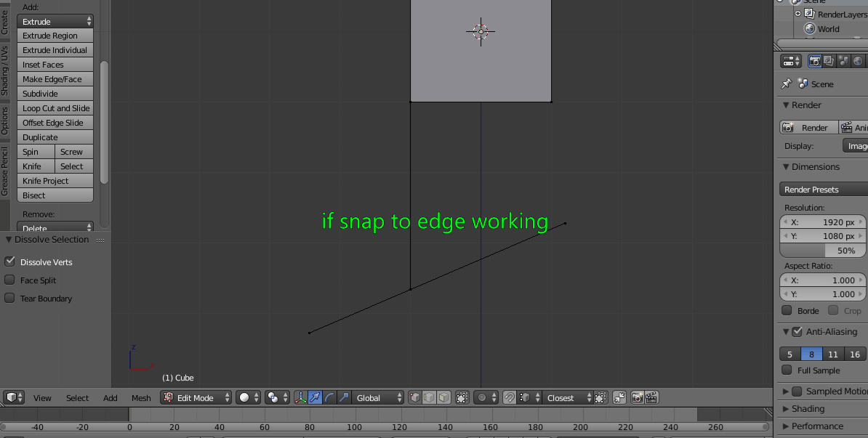Open the Closest snap target dropdown

568,397
